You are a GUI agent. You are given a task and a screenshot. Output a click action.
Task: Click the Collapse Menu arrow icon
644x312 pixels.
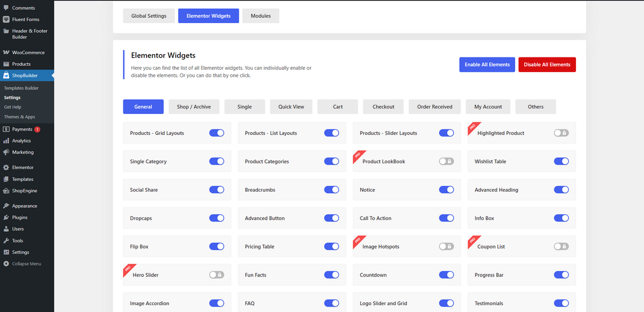[x=6, y=264]
